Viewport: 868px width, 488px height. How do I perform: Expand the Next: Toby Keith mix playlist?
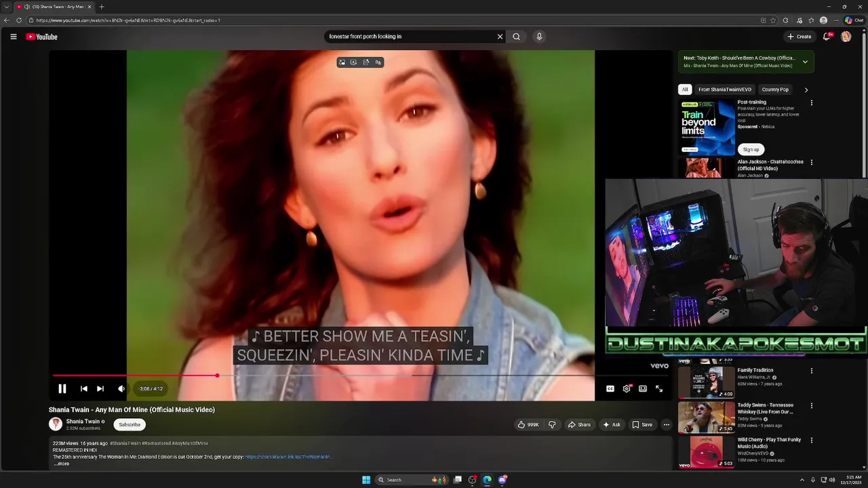[x=805, y=62]
